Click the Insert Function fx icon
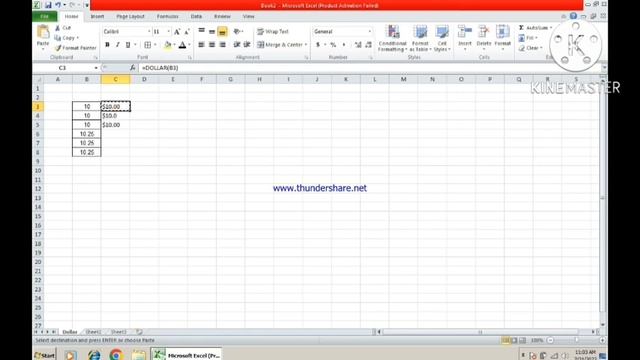The image size is (640, 360). coord(133,68)
